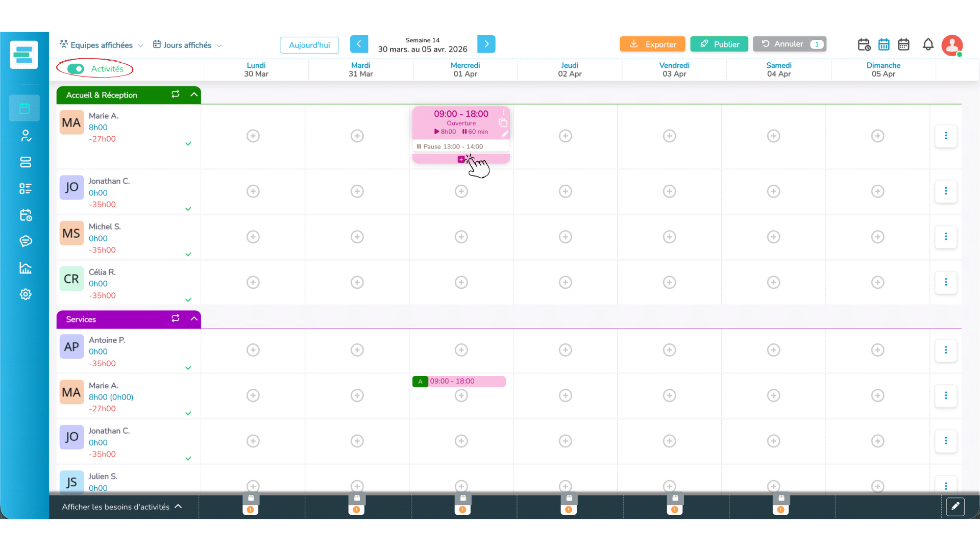Go to the previous week arrow
980x551 pixels.
point(359,44)
